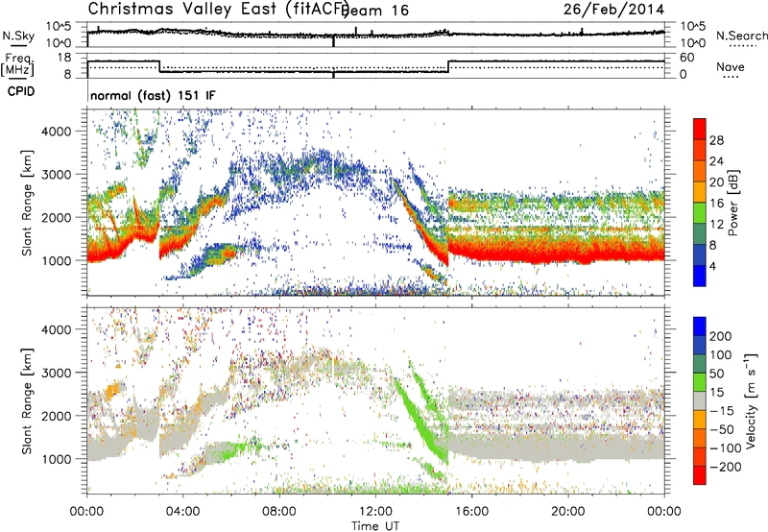Click the plot title Christmas Valley East (fitACF)
Screen dimensions: 768x532
click(218, 9)
